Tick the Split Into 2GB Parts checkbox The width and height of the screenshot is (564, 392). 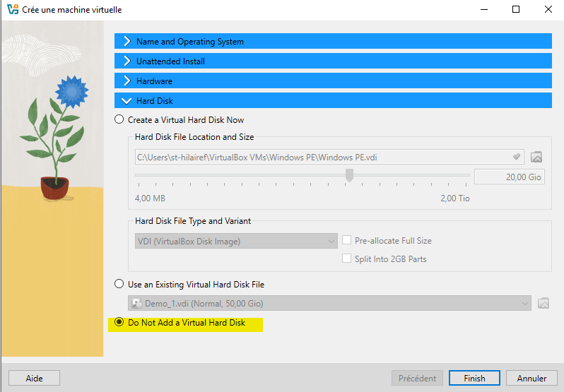pyautogui.click(x=347, y=259)
